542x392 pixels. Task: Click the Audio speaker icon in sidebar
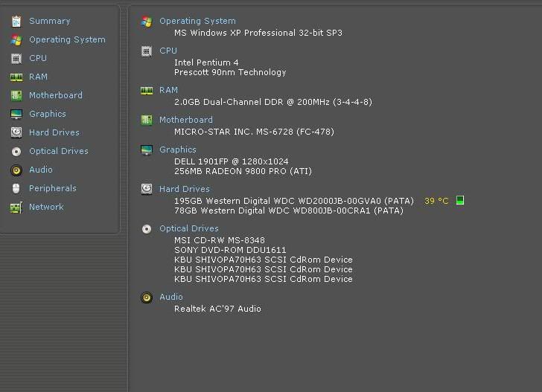(x=16, y=170)
